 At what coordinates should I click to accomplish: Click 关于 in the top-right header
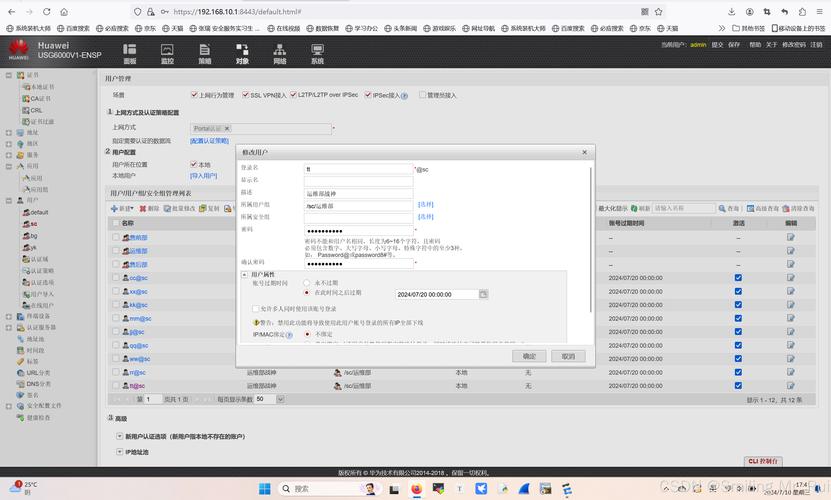click(771, 45)
